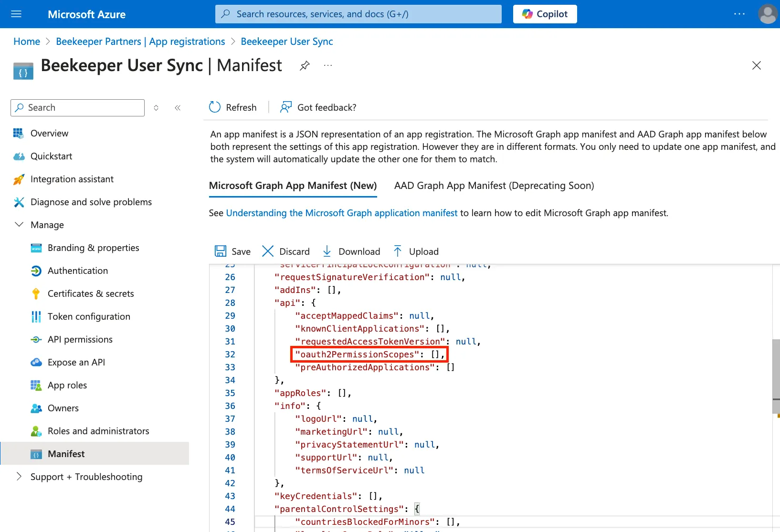Click the Manifest sidebar icon

point(36,454)
